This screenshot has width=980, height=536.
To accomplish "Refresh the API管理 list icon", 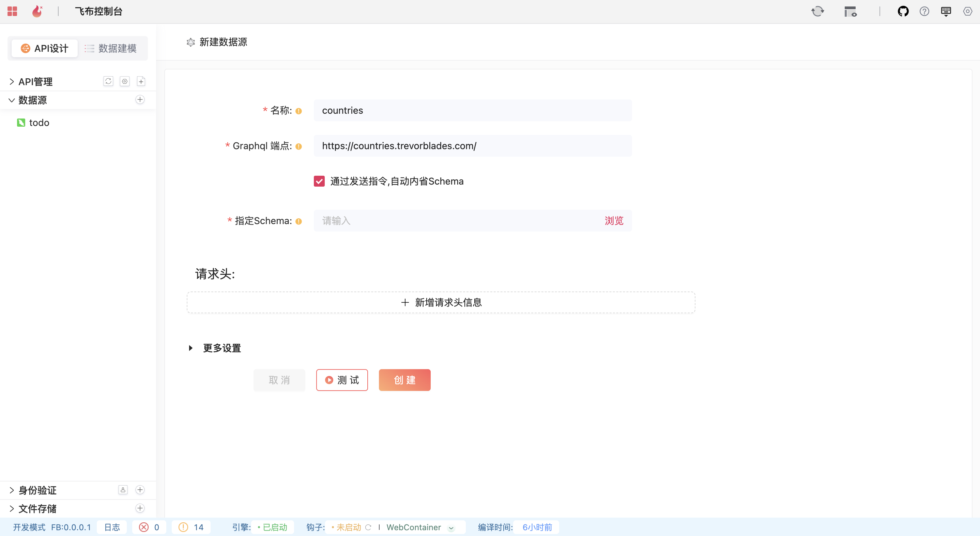I will (108, 81).
